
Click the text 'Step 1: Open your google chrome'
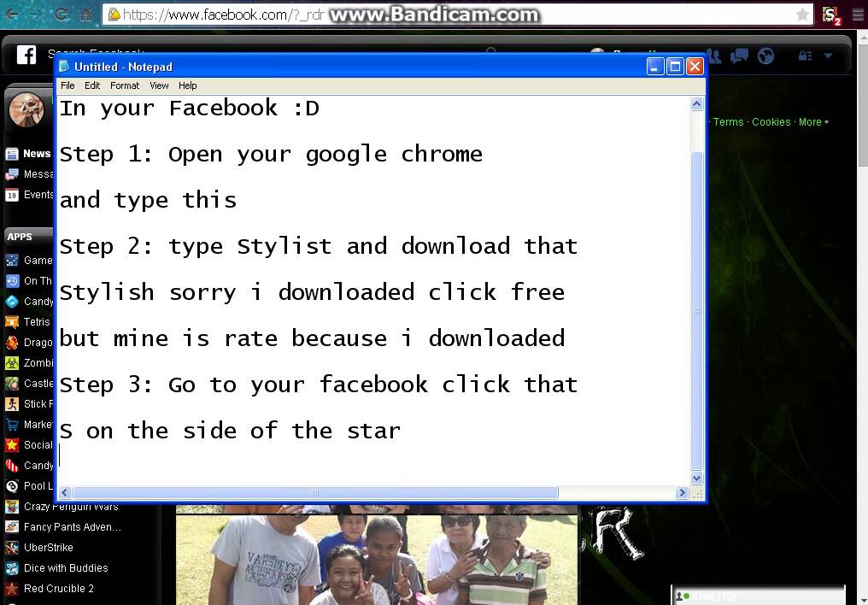coord(271,155)
